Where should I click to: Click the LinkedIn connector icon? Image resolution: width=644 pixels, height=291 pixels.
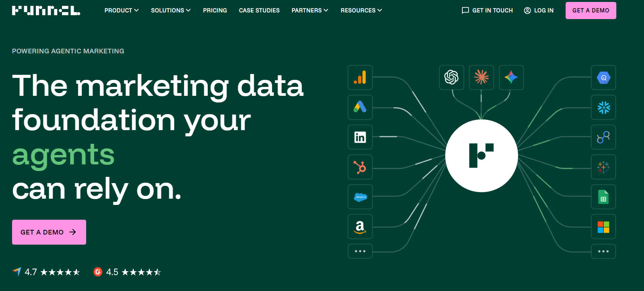point(360,137)
